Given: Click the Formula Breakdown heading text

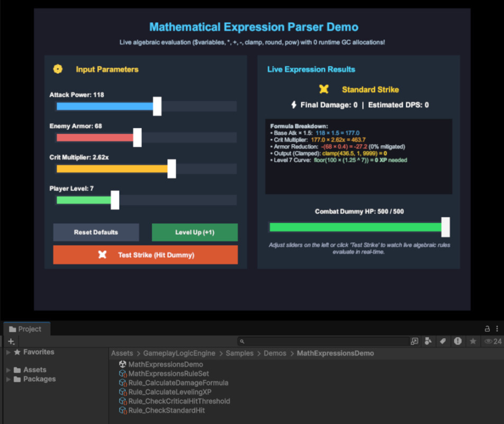Looking at the screenshot, I should click(x=299, y=126).
